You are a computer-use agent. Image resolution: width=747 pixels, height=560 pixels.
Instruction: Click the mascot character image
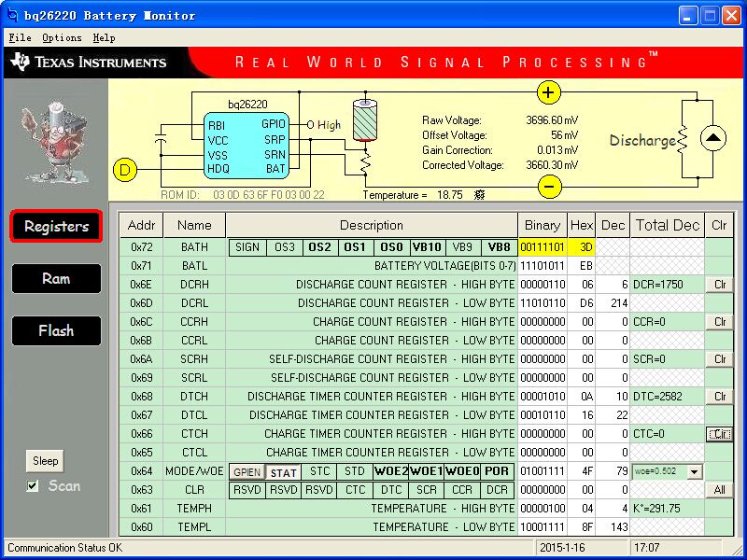point(55,141)
